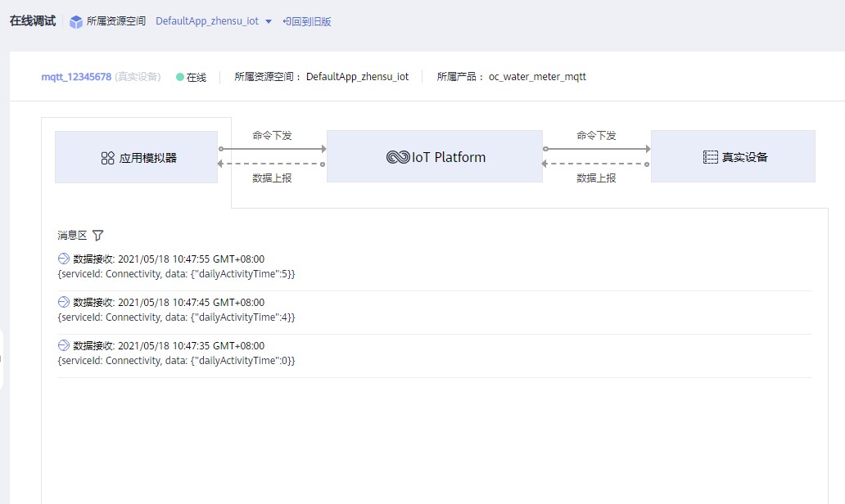Select the 真实设备 box
The width and height of the screenshot is (845, 504).
tap(733, 156)
